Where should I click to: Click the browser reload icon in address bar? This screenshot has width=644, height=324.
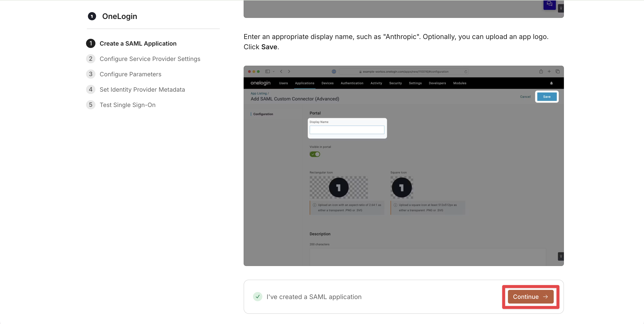pyautogui.click(x=466, y=72)
